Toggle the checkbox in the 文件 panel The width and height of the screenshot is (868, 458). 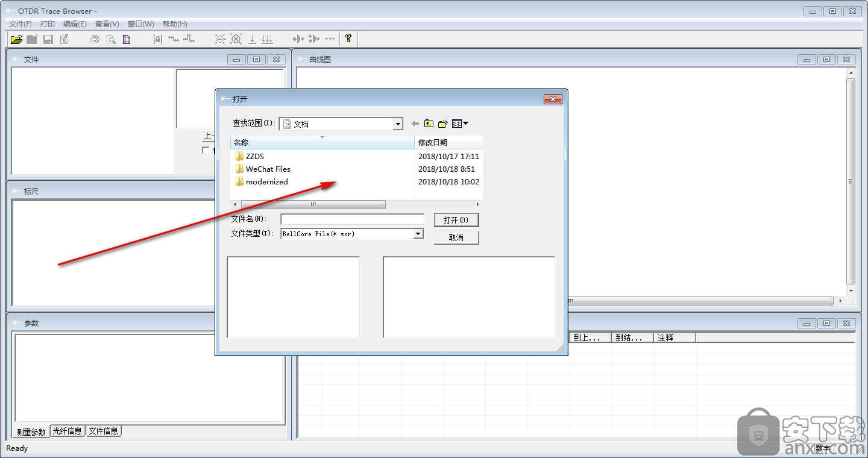pos(206,150)
